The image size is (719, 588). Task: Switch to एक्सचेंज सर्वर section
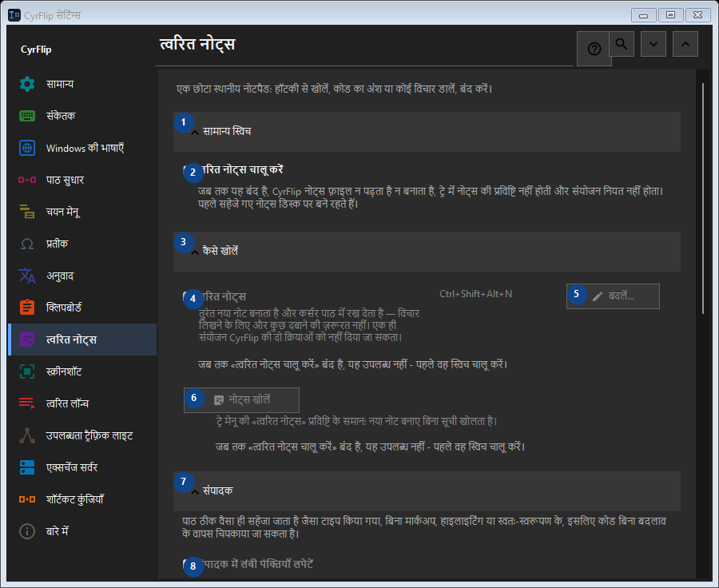82,467
